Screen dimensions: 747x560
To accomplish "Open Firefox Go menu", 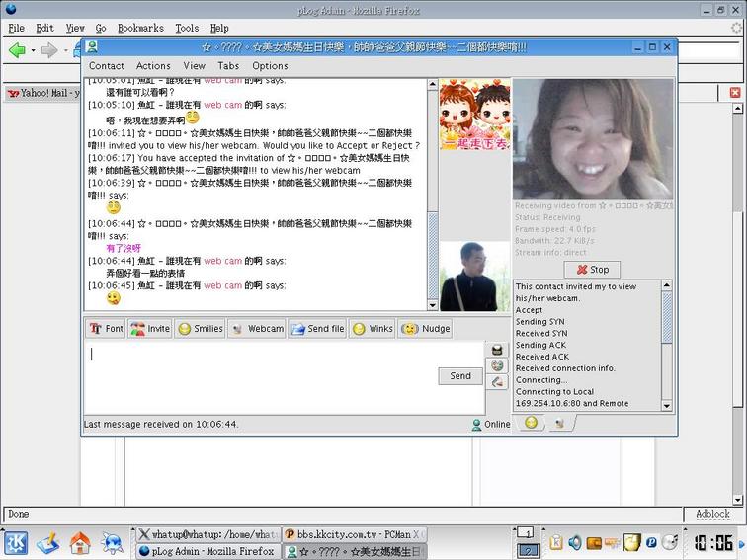I will [x=101, y=28].
